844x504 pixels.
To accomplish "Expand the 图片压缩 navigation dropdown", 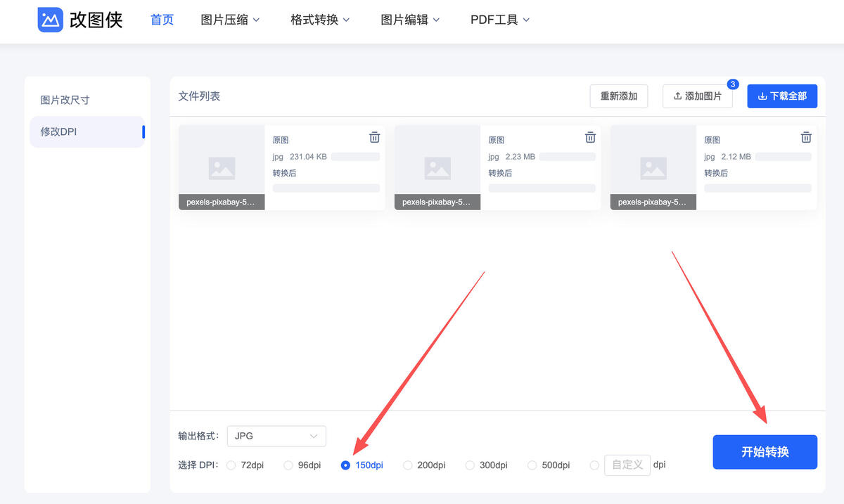I will click(x=230, y=20).
